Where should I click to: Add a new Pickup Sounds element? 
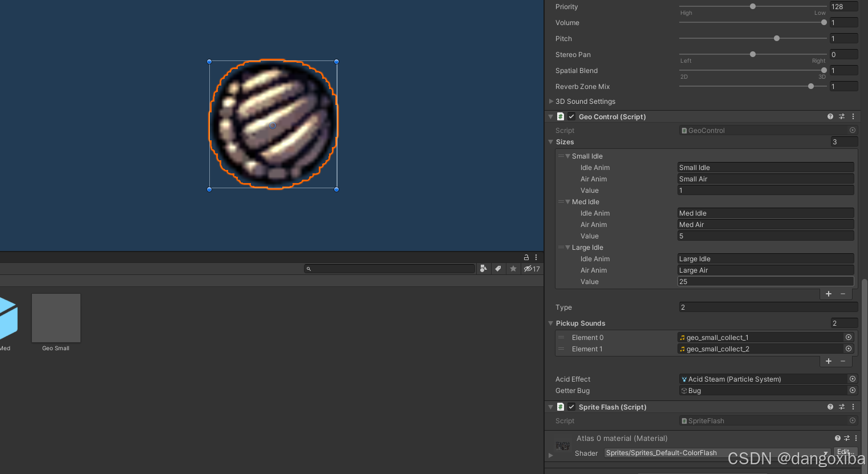(829, 361)
